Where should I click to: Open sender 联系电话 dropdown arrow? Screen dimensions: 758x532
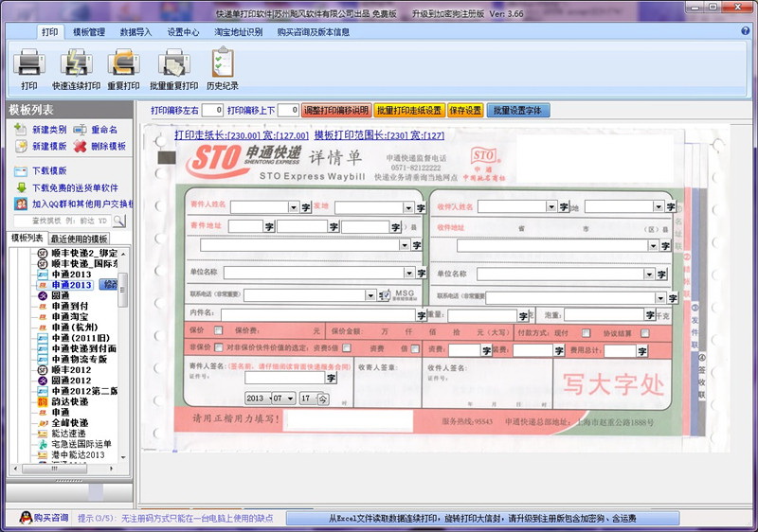[x=370, y=295]
